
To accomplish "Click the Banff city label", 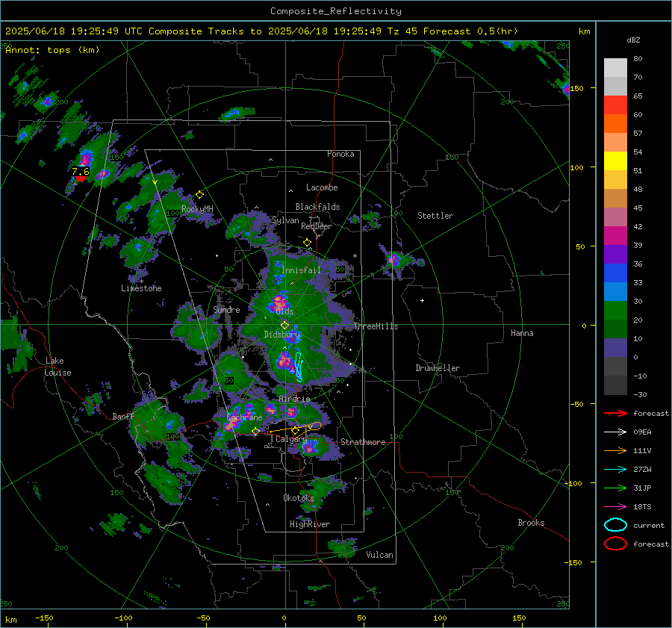I will [x=123, y=416].
